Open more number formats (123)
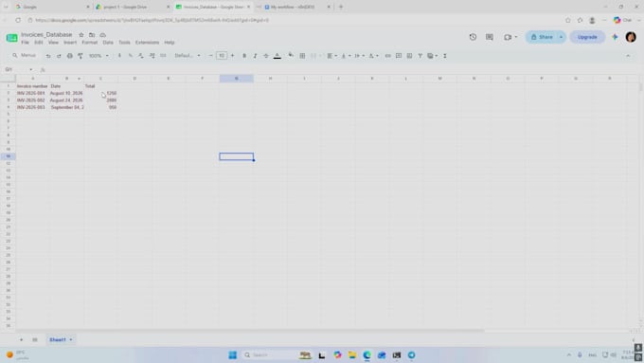The width and height of the screenshot is (644, 363). (163, 56)
